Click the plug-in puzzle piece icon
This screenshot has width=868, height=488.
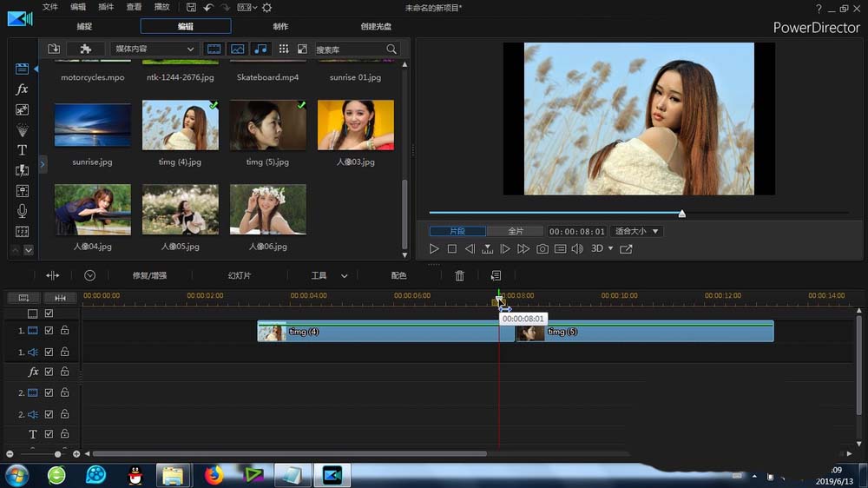(85, 49)
